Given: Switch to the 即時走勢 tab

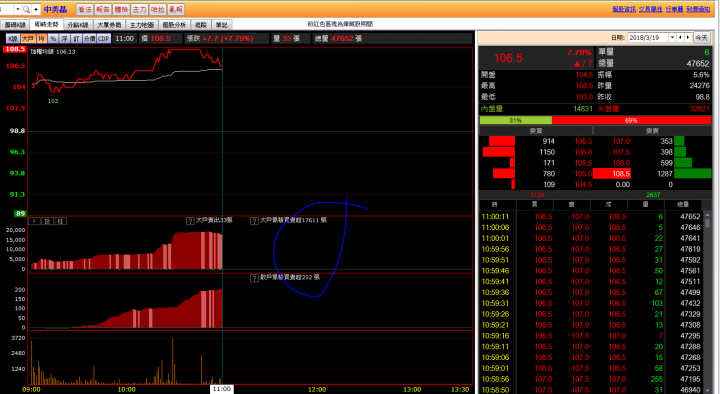Looking at the screenshot, I should [x=46, y=24].
